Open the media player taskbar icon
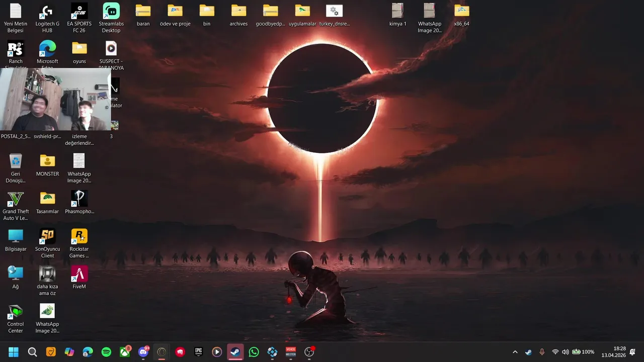644x362 pixels. pos(217,352)
